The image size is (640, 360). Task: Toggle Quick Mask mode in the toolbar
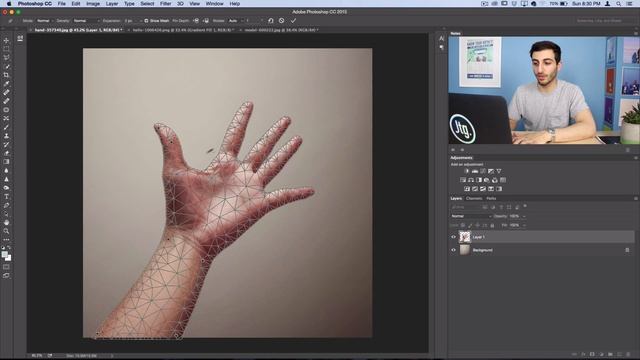(x=6, y=267)
